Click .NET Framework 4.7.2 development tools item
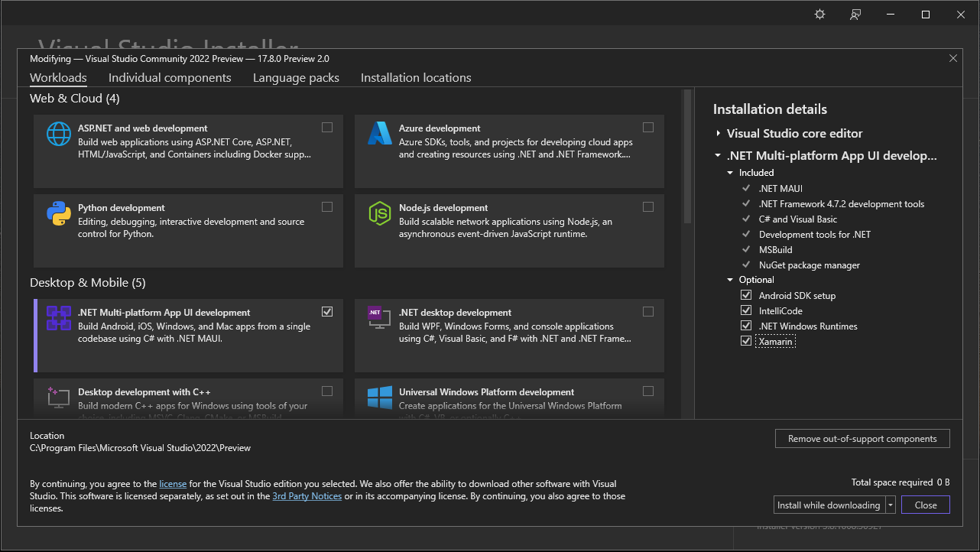The image size is (980, 552). click(842, 203)
